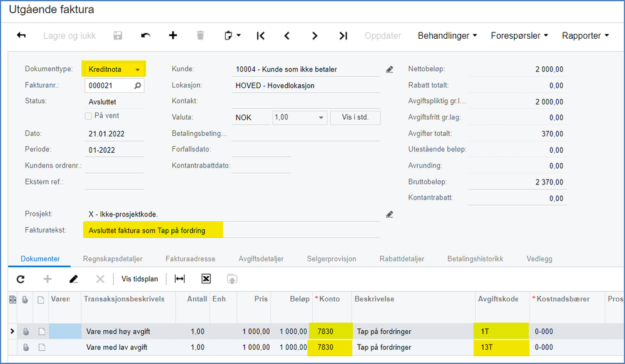Click Fakturanr. search magnifier icon
625x364 pixels.
[138, 86]
